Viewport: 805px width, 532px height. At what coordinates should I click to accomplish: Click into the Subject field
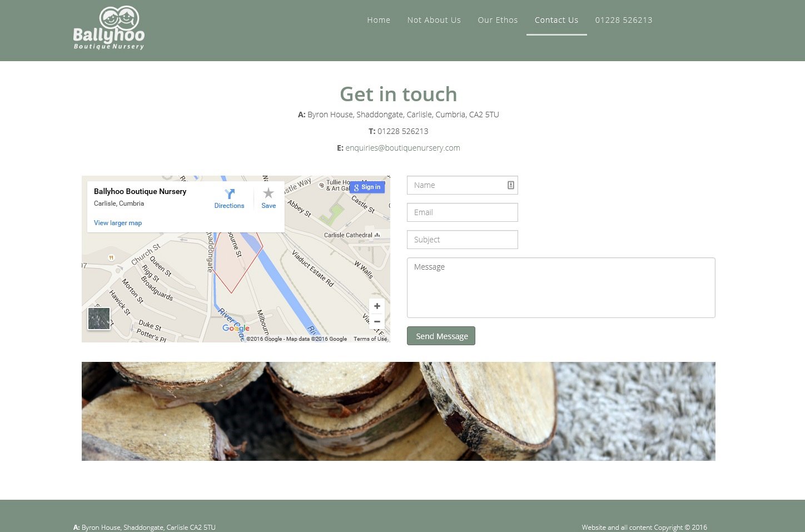[462, 240]
